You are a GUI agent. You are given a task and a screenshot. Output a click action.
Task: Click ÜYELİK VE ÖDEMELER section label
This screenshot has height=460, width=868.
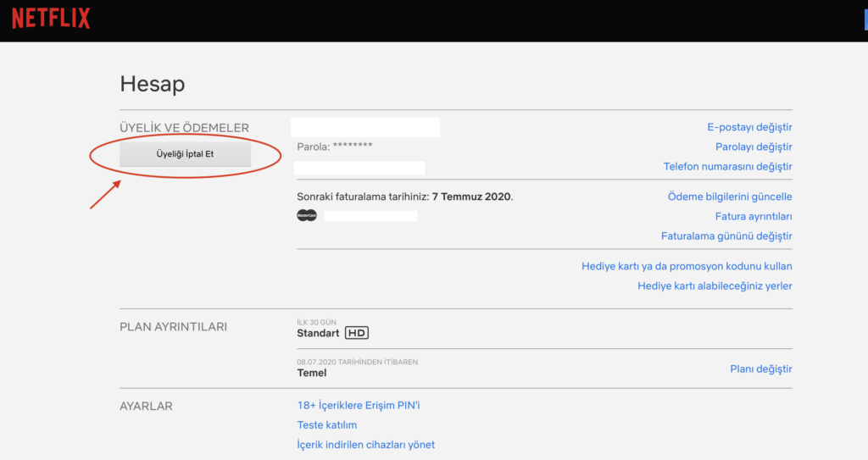pyautogui.click(x=184, y=128)
